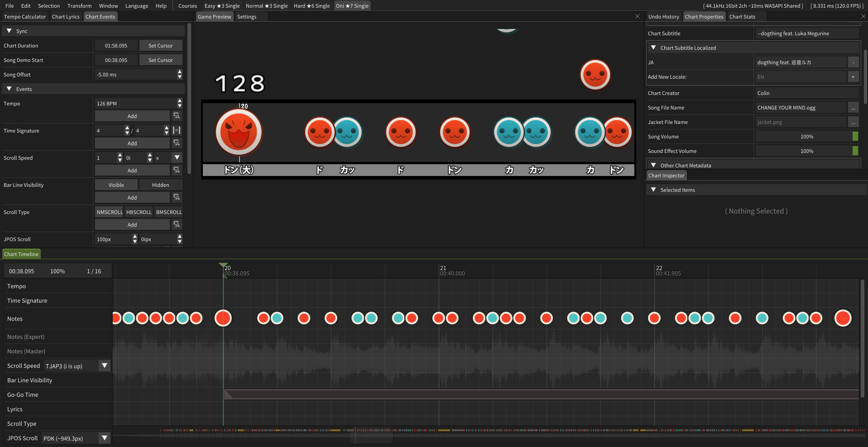Open timeline Scroll Speed TJAP3 dropdown
This screenshot has width=868, height=447.
[105, 366]
